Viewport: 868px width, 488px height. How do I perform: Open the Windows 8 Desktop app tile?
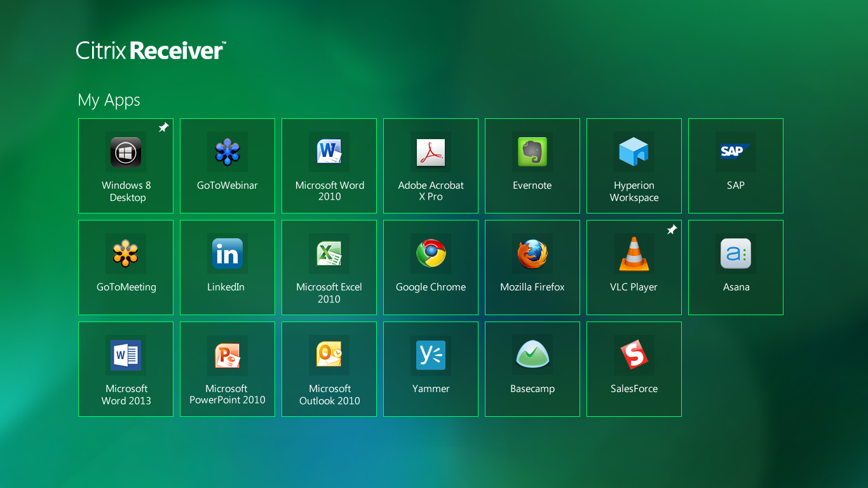(126, 165)
